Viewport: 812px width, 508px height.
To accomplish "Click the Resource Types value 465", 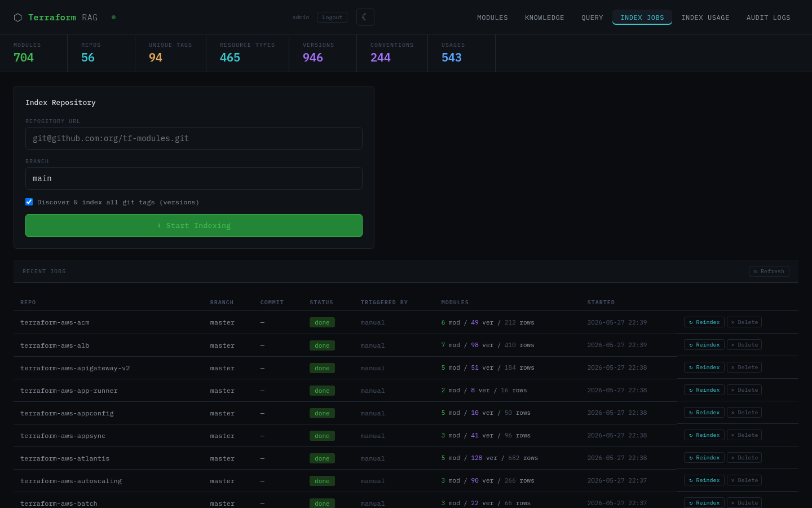I will coord(230,58).
